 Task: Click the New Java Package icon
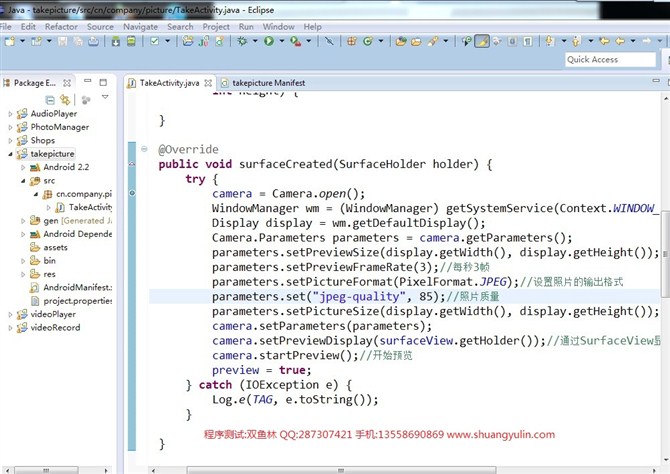(x=351, y=41)
